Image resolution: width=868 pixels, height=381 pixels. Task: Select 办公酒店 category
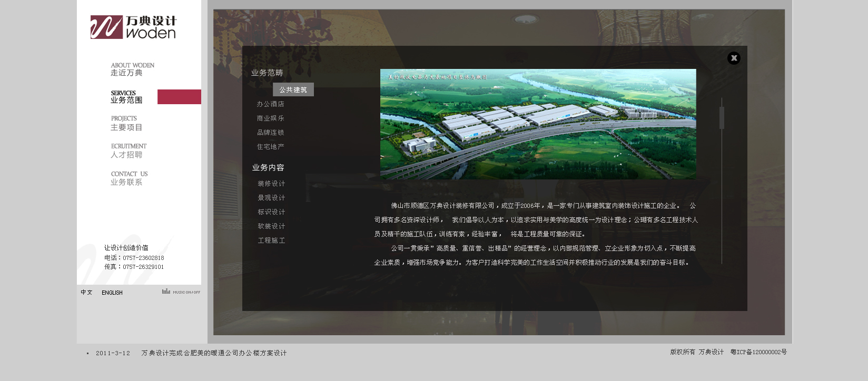270,104
